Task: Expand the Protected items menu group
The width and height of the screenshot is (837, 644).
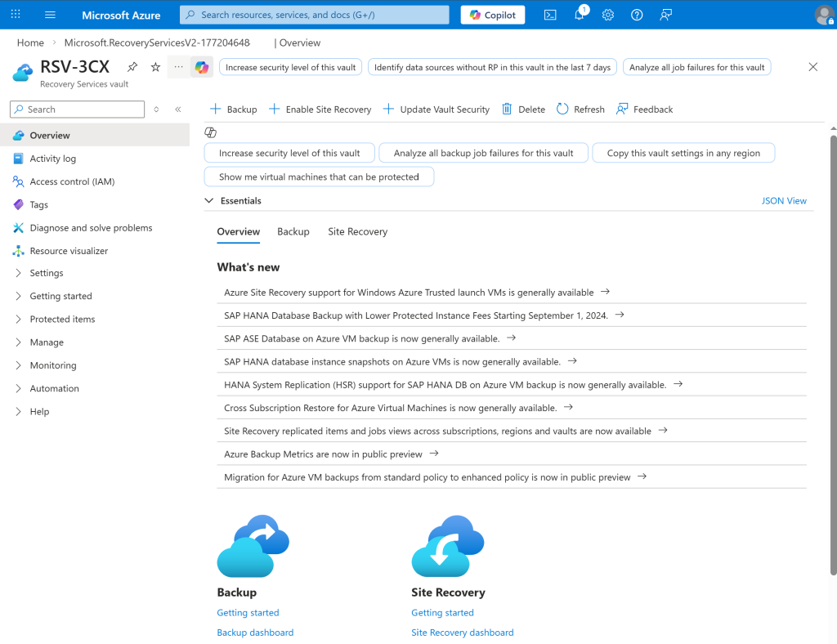Action: (62, 320)
